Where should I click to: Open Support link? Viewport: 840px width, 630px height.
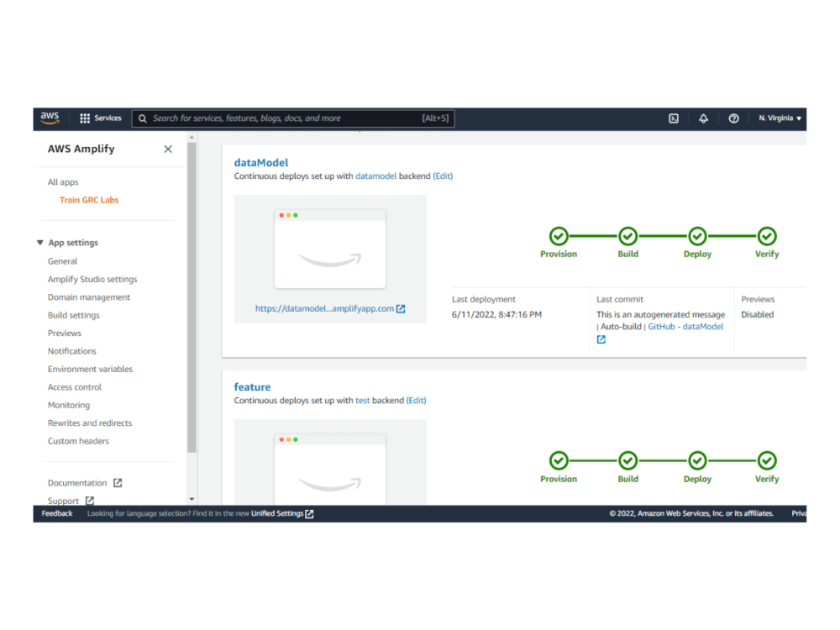tap(63, 501)
